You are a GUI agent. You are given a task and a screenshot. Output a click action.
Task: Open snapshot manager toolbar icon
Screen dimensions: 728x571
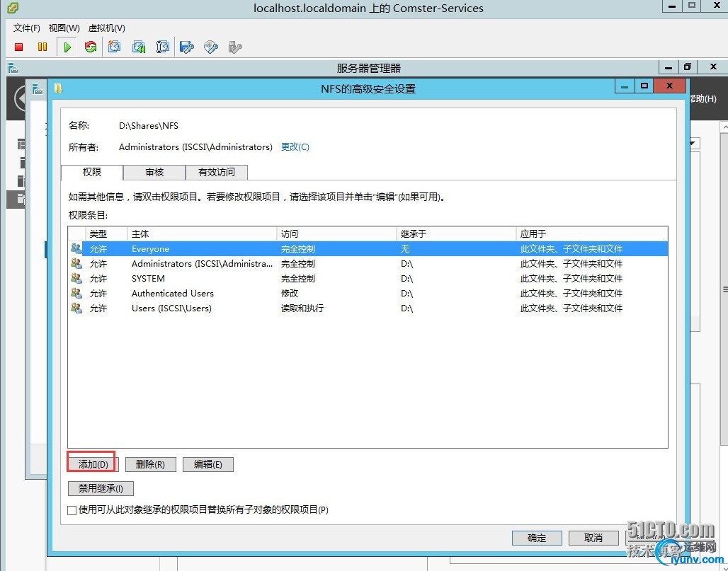(162, 47)
